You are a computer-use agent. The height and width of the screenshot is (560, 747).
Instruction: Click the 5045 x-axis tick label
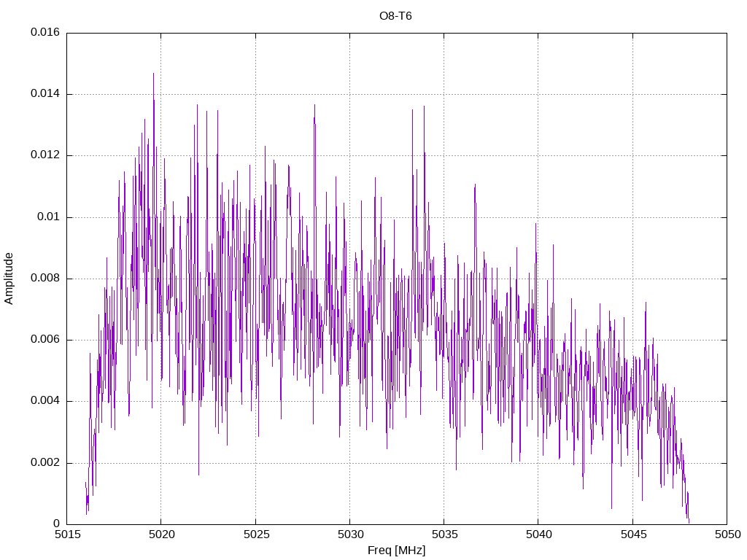(633, 534)
